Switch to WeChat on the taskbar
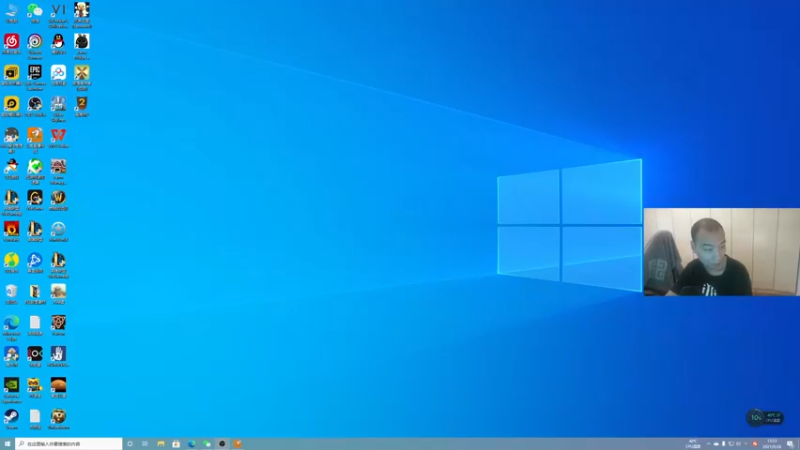The height and width of the screenshot is (450, 800). coord(207,444)
